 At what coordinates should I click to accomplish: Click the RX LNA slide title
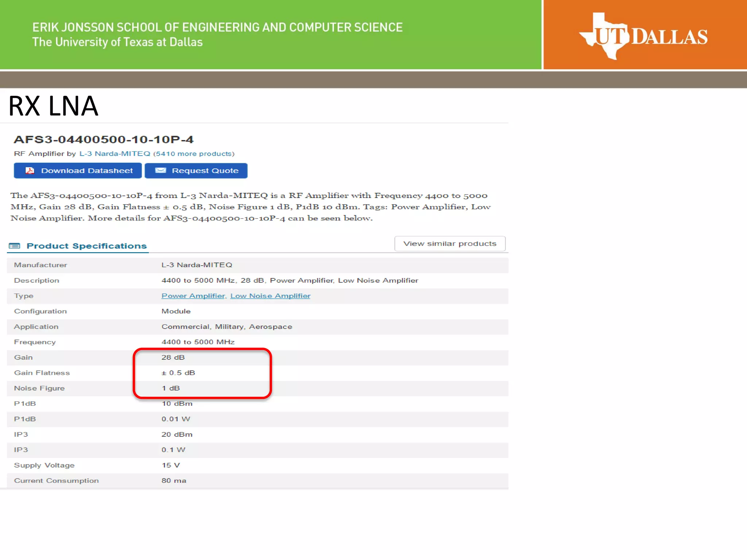53,106
